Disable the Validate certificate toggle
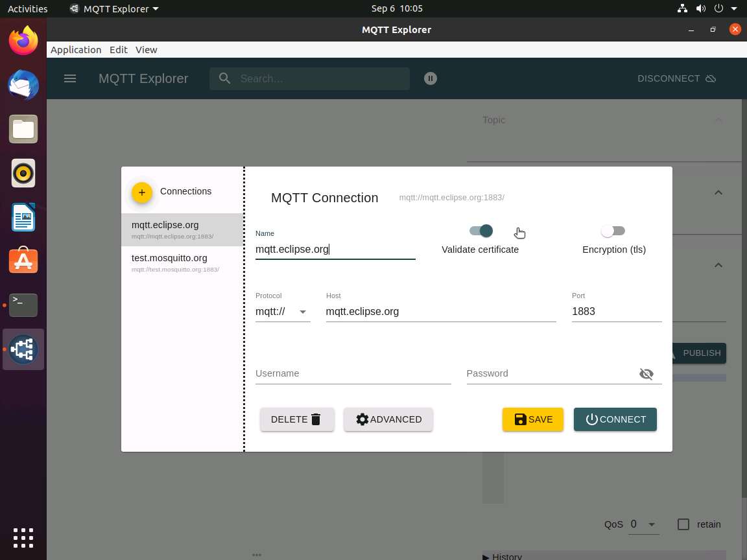747x560 pixels. click(480, 231)
